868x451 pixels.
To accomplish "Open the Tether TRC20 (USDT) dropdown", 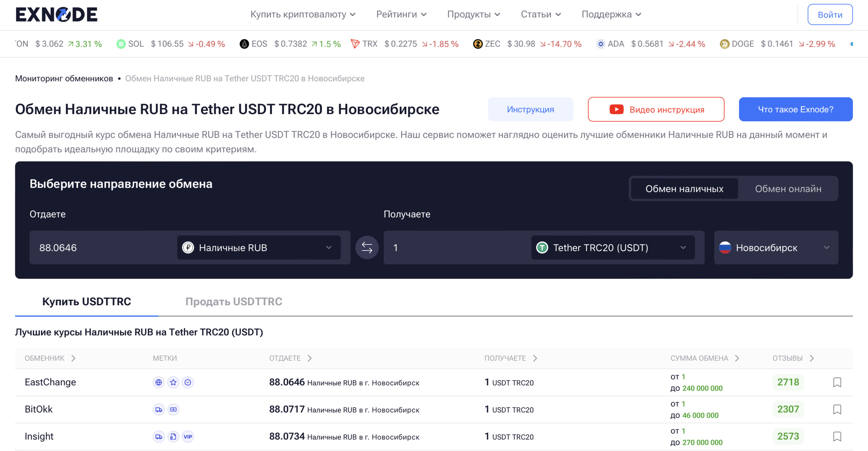I will (x=612, y=247).
